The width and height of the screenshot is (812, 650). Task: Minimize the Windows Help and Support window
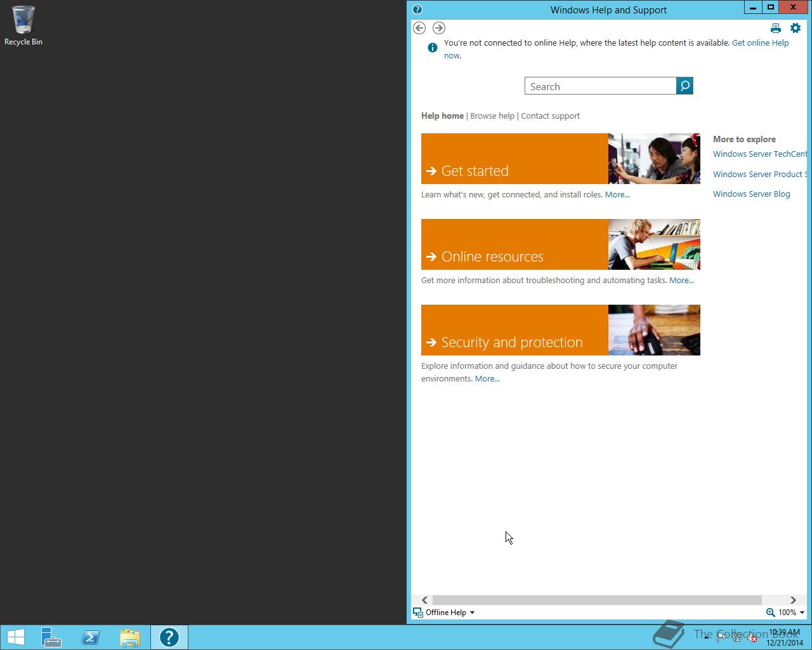coord(752,8)
